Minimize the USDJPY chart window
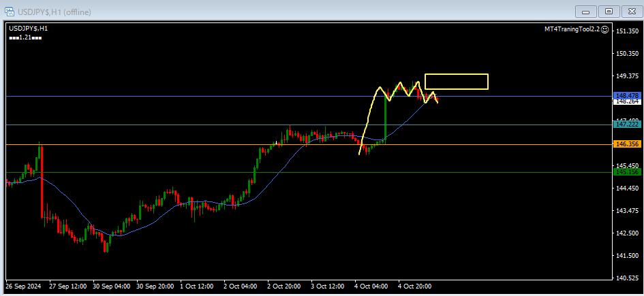Viewport: 644px width, 296px height. (x=585, y=11)
